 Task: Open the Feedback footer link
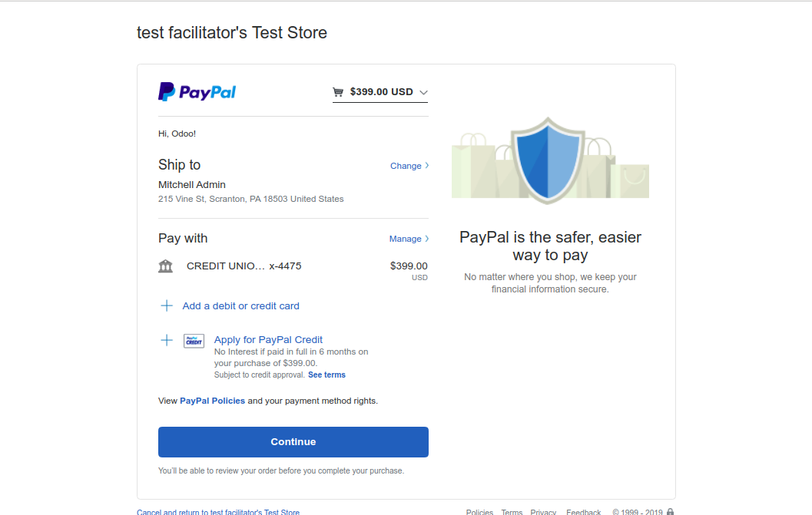tap(584, 512)
